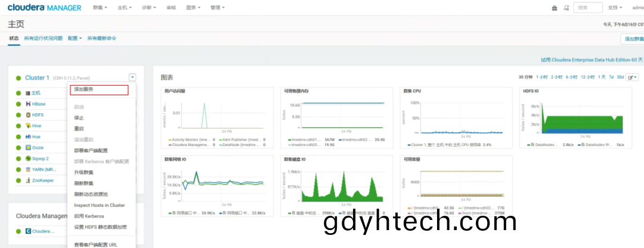Select 设置 HDFS 静态数据加密 menu item
The width and height of the screenshot is (644, 248).
coord(101,227)
